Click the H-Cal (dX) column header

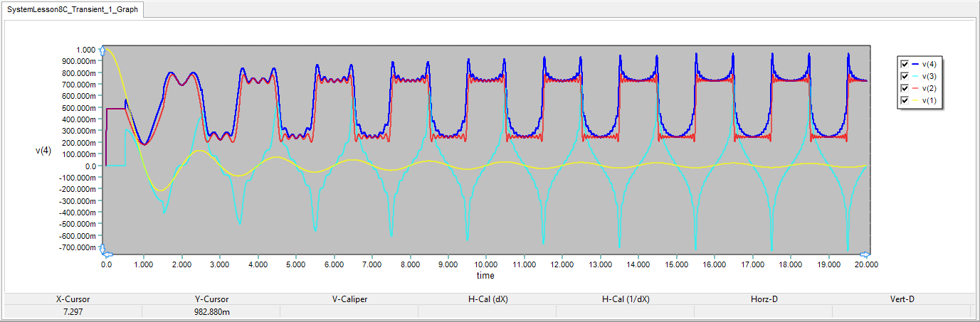coord(488,299)
